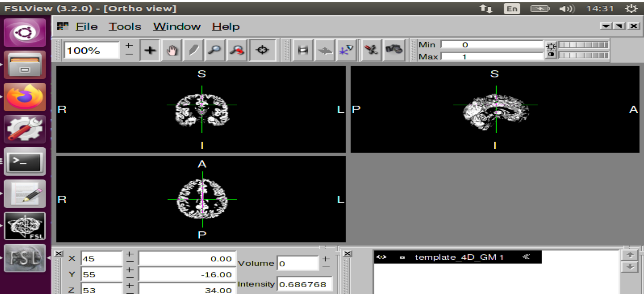Click the network arrows indicator
This screenshot has width=644, height=294.
(486, 8)
